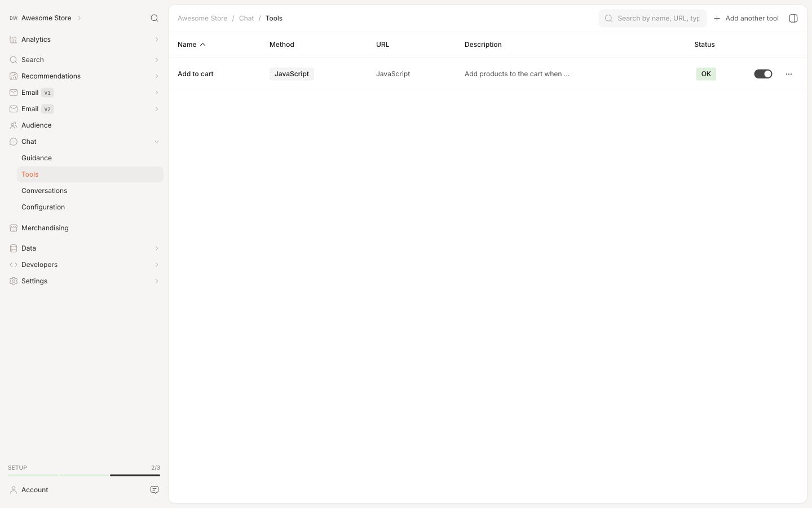Click the Settings gear icon
Screen dimensions: 812x508
[x=14, y=281]
